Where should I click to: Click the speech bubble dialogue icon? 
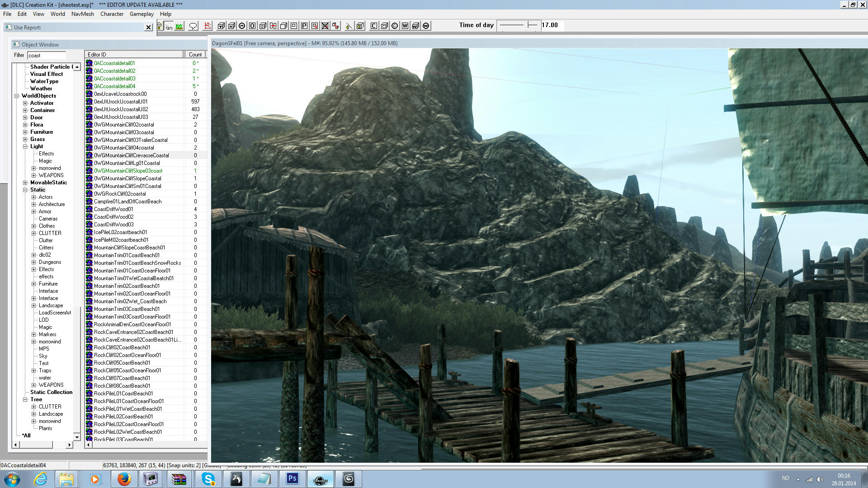pos(193,26)
